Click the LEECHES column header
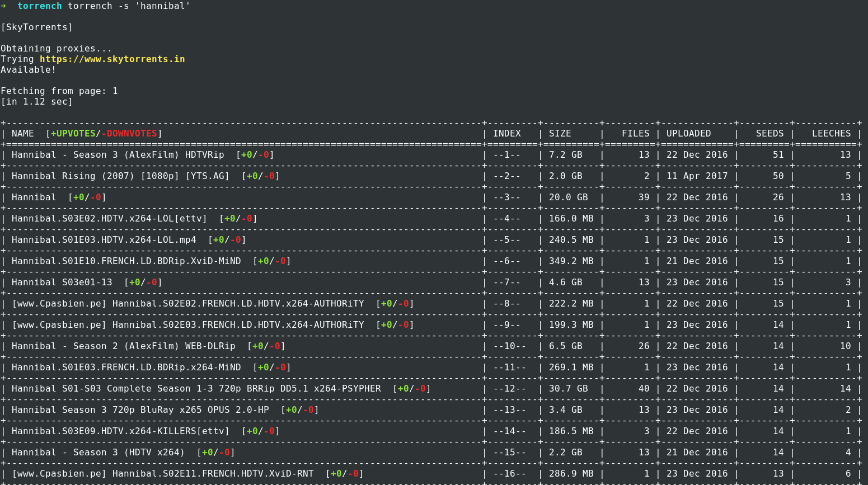This screenshot has height=485, width=868. pyautogui.click(x=832, y=133)
